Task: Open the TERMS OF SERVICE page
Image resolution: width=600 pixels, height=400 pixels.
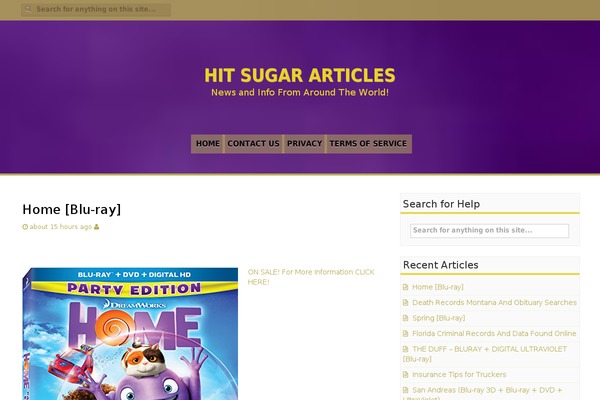Action: 368,144
